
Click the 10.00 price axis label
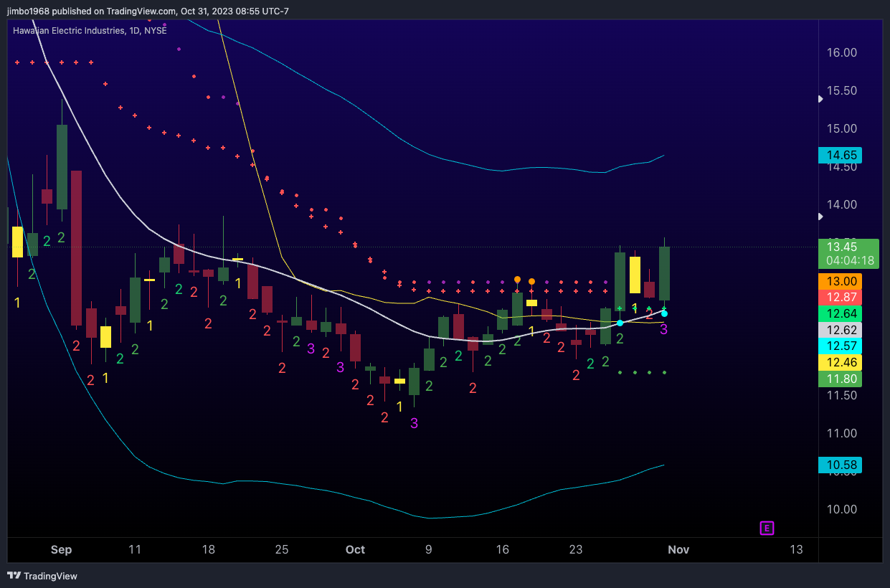(x=842, y=510)
